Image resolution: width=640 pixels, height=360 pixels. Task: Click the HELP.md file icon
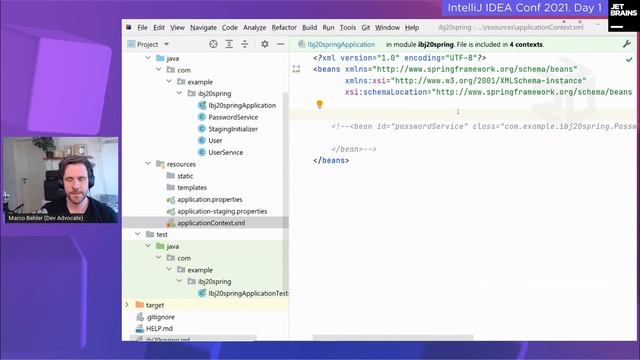[x=140, y=329]
